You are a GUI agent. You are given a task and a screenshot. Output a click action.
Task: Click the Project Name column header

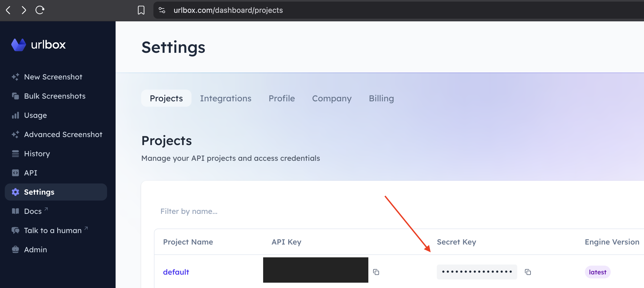188,242
